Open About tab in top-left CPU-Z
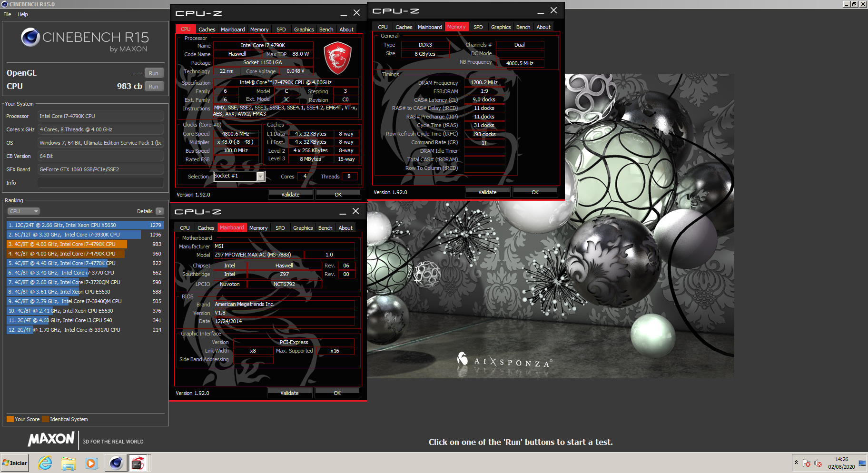This screenshot has width=868, height=473. [x=346, y=30]
